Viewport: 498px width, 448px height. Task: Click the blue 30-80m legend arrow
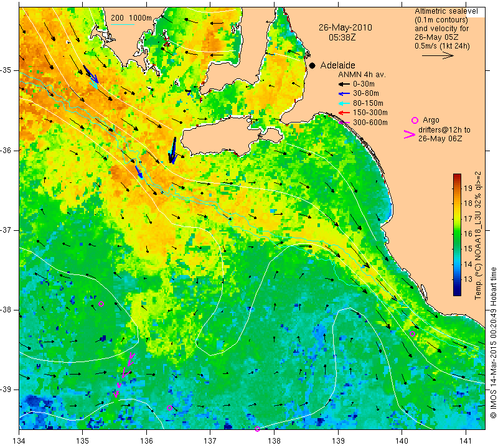point(344,94)
